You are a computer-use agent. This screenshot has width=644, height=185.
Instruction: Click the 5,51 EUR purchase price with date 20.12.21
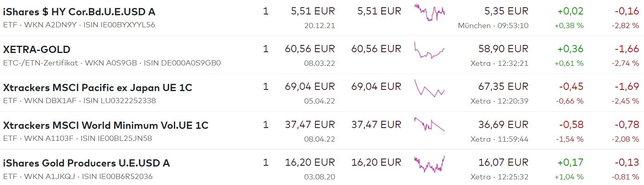[313, 12]
